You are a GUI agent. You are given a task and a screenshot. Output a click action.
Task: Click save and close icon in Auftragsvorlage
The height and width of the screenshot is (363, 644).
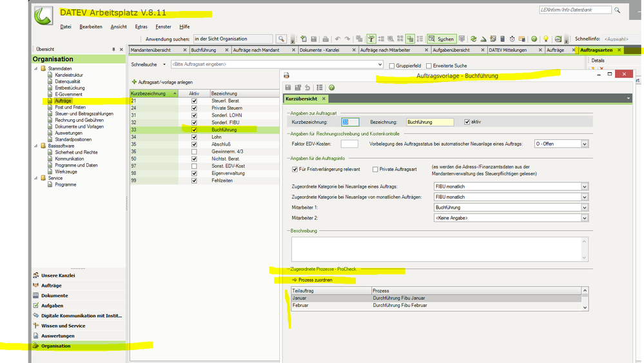pos(298,88)
